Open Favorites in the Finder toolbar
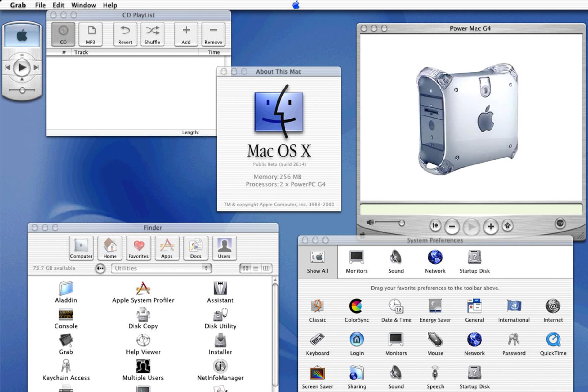 (138, 248)
